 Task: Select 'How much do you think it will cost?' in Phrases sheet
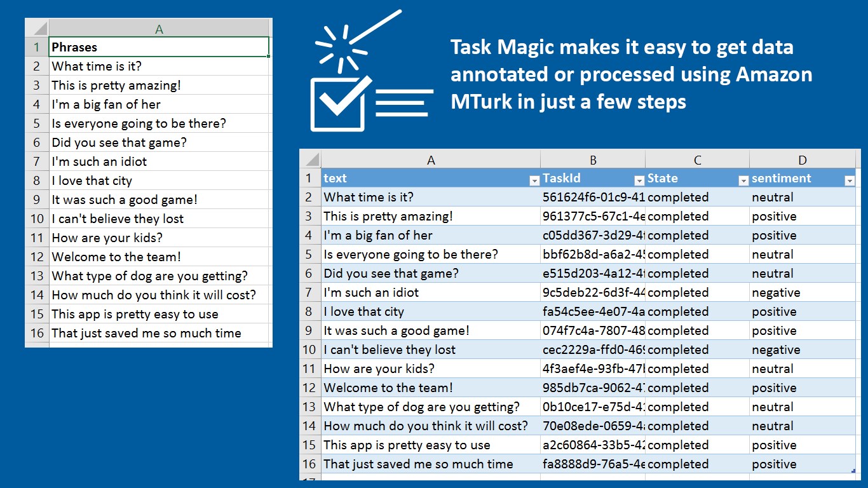(x=159, y=295)
